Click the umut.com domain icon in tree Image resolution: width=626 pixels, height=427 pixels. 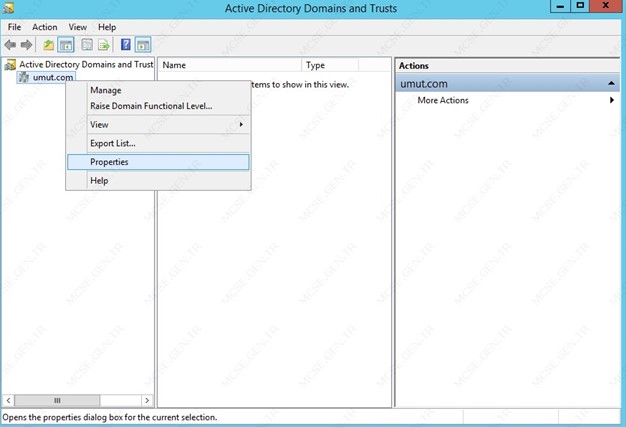click(x=24, y=77)
